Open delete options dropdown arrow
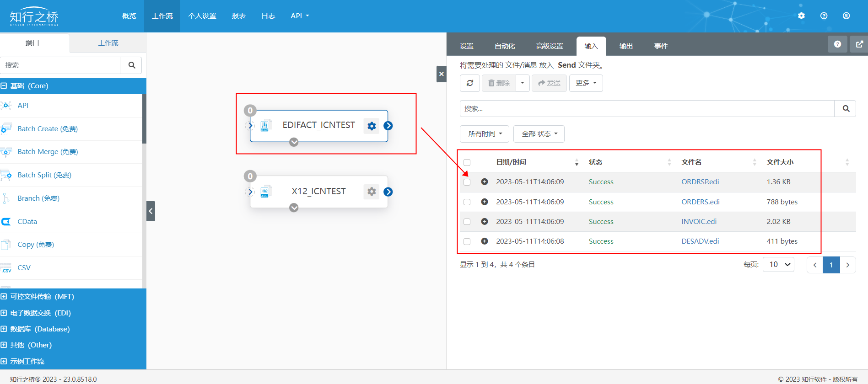The image size is (868, 384). 523,83
